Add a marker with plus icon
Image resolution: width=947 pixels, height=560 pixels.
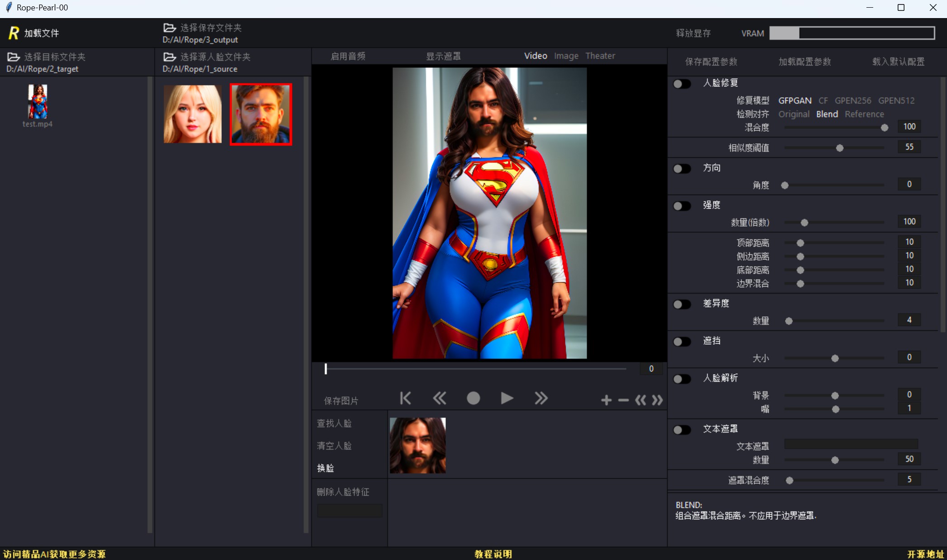click(606, 400)
